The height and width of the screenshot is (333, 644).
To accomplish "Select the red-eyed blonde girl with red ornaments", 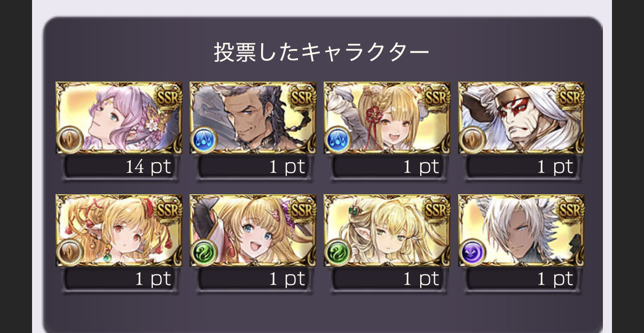I will coord(119,231).
